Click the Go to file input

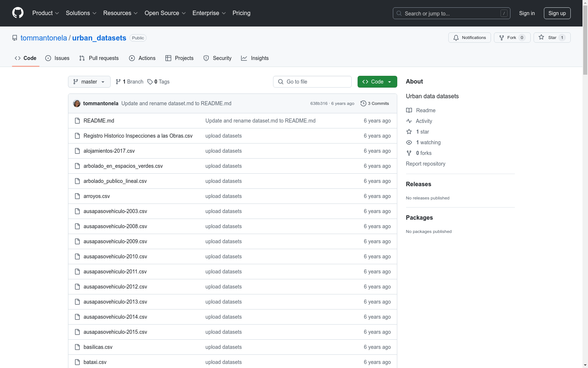click(312, 82)
